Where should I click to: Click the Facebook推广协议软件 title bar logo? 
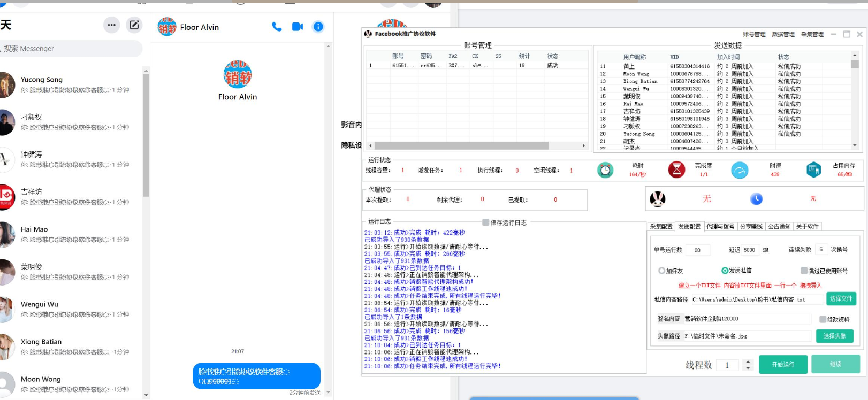(x=368, y=34)
